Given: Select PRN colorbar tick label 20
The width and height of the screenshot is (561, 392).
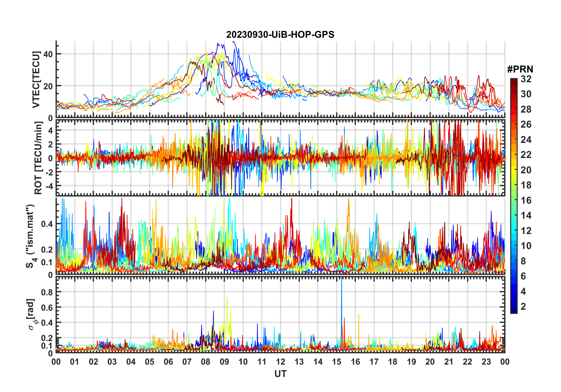Looking at the screenshot, I should point(526,170).
